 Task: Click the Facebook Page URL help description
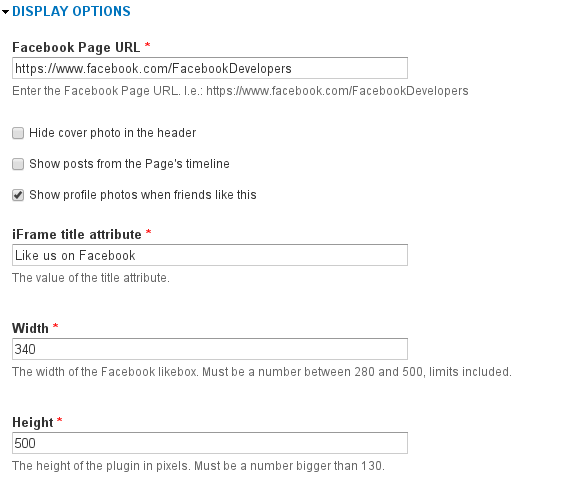click(240, 91)
